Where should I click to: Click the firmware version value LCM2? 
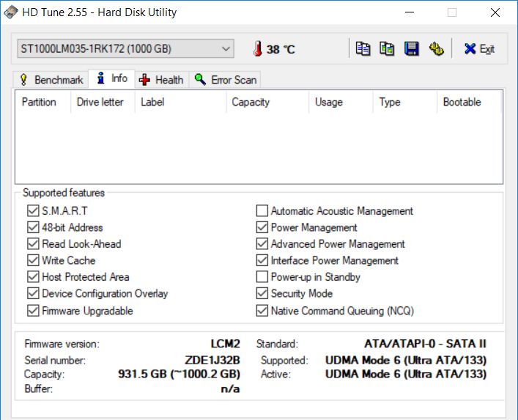pos(226,344)
